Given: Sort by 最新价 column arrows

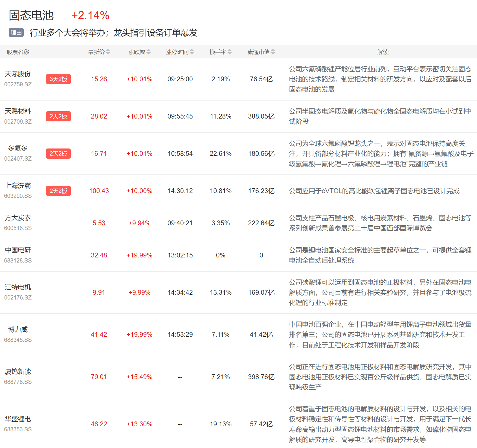Looking at the screenshot, I should coord(108,52).
